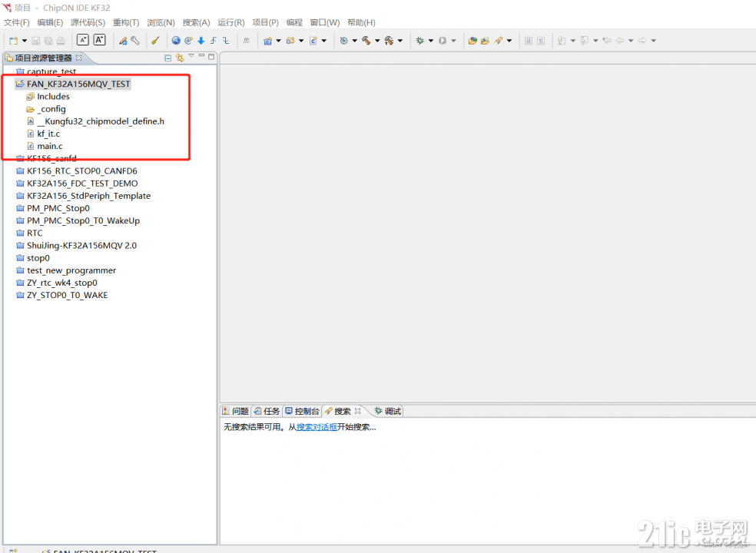Click the flashlight search toolbar icon
756x553 pixels.
click(498, 41)
